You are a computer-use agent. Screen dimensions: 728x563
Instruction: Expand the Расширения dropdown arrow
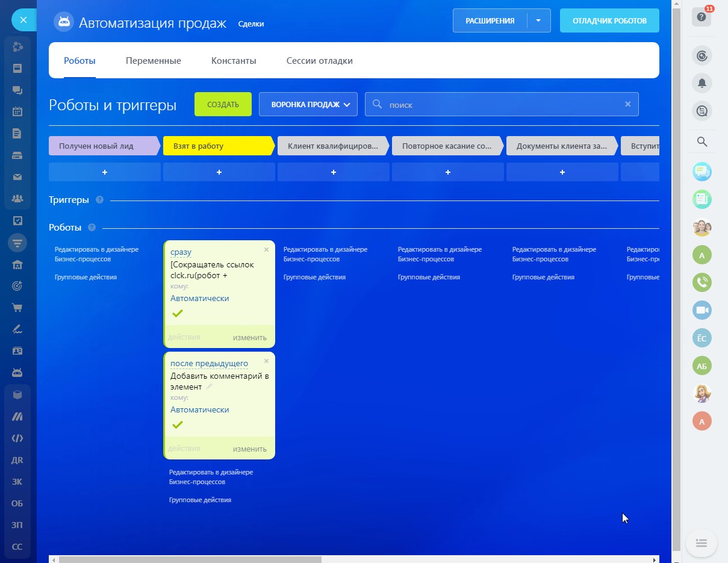point(538,20)
